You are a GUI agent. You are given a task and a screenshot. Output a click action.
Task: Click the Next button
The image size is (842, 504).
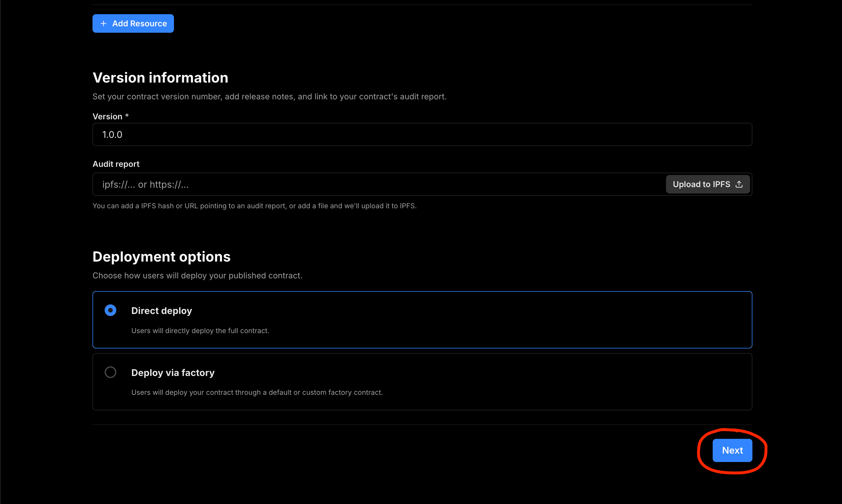coord(732,450)
